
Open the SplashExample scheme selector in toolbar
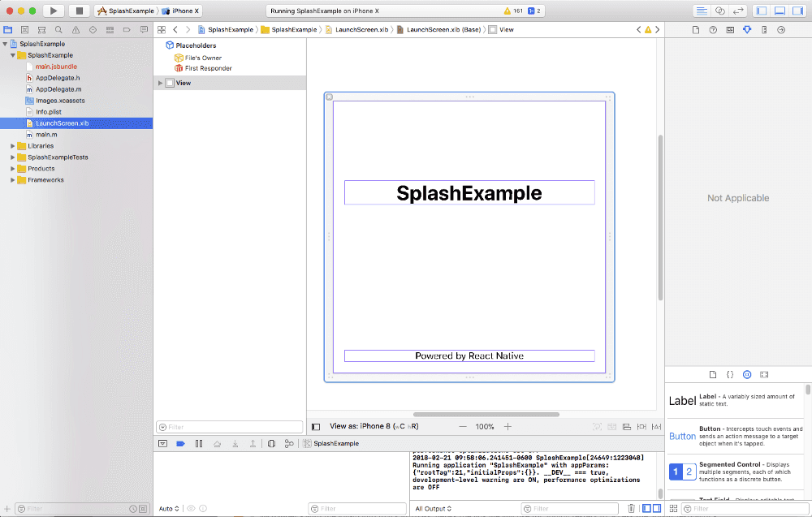click(x=126, y=11)
